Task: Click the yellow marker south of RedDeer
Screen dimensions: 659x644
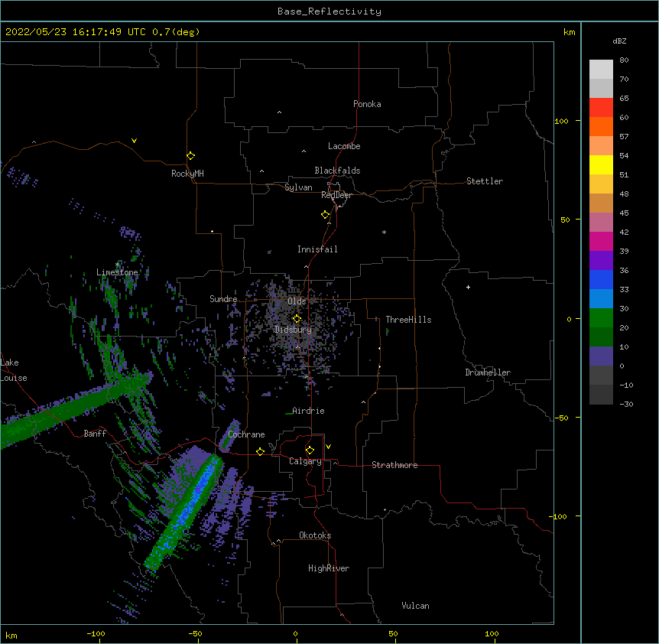Action: [325, 215]
